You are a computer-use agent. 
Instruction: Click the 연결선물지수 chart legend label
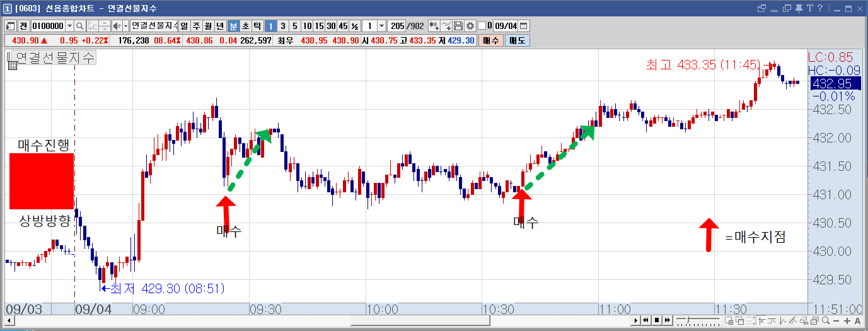point(54,57)
